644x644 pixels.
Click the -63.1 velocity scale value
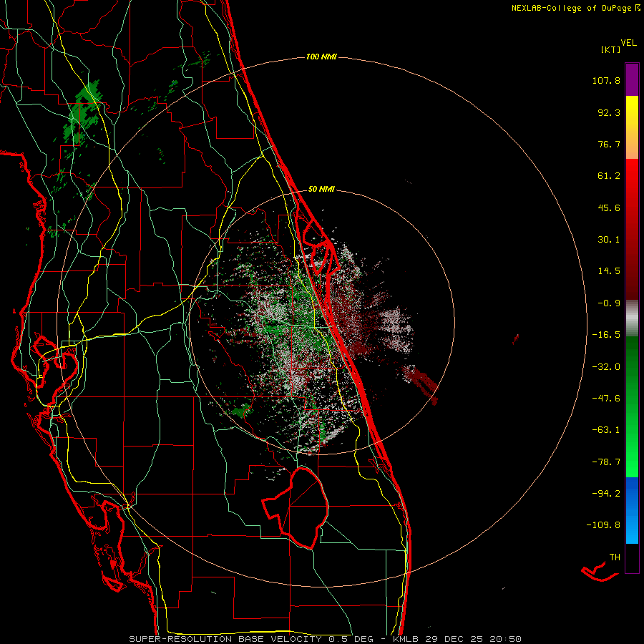pos(606,430)
